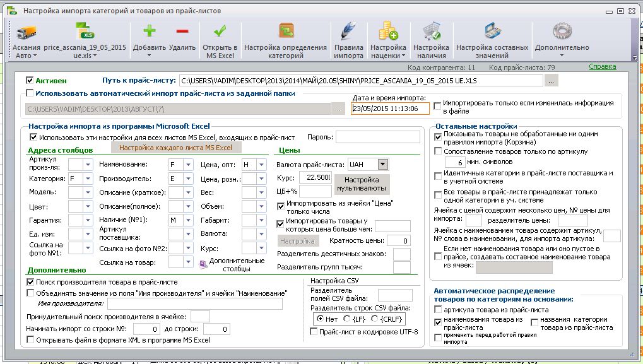Toggle Импортировать из ячейки Цена только числа
Image resolution: width=643 pixels, height=364 pixels.
281,206
